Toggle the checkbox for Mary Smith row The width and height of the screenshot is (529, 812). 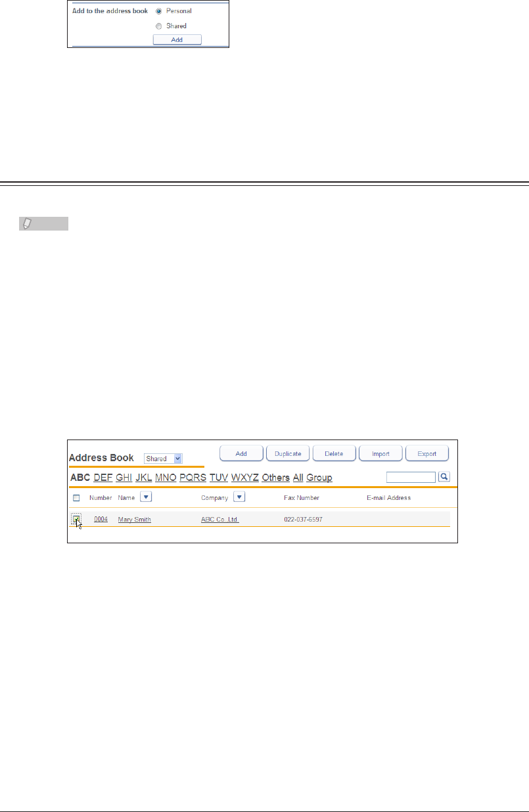point(76,519)
